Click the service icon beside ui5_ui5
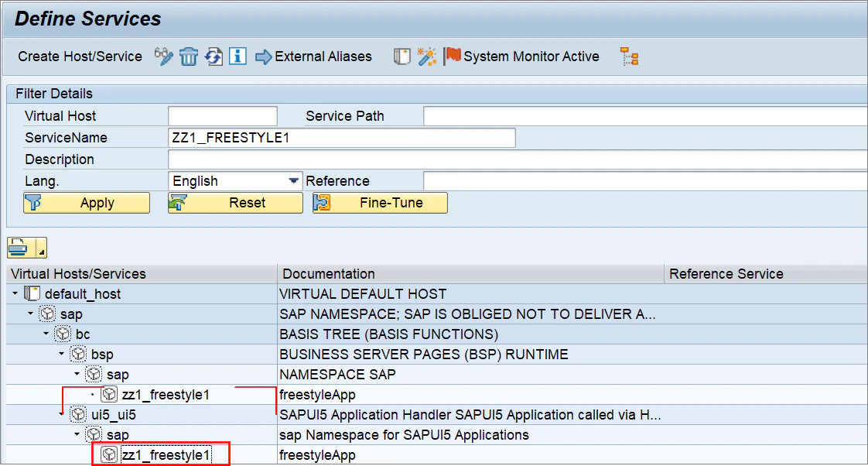This screenshot has width=868, height=466. click(x=79, y=414)
